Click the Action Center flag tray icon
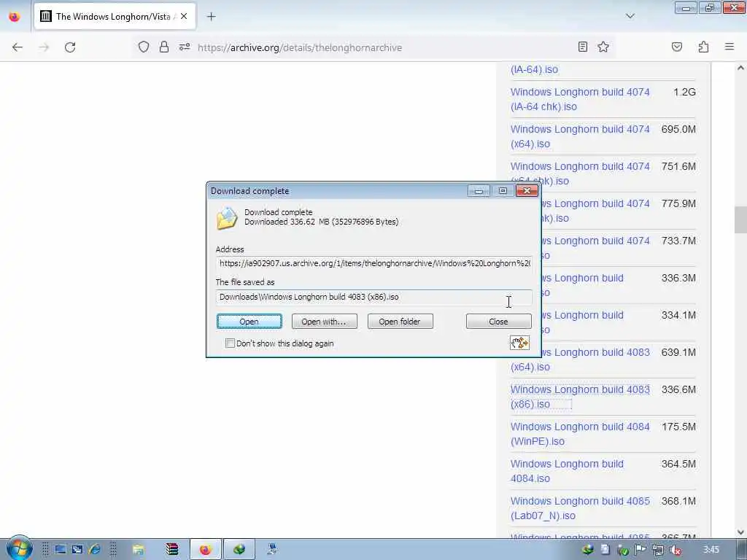Screen dimensions: 747x560 [x=640, y=550]
